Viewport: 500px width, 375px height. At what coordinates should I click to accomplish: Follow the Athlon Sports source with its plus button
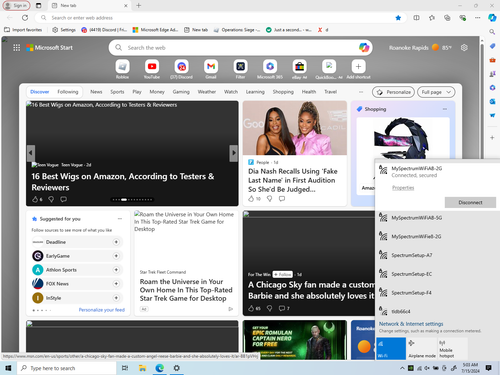pos(116,270)
